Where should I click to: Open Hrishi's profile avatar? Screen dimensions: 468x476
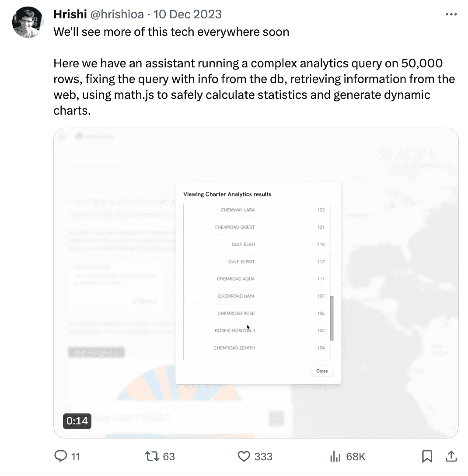point(28,22)
